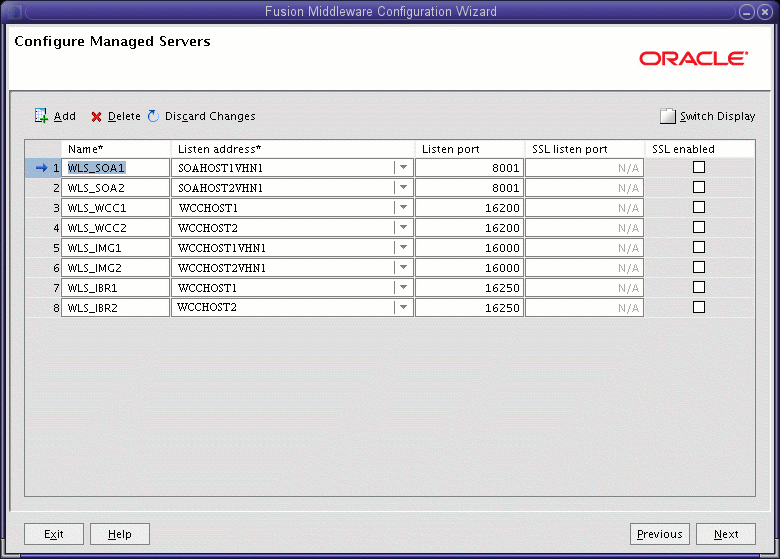The height and width of the screenshot is (559, 780).
Task: Open listen address dropdown for WLS_SOA2
Action: tap(403, 187)
